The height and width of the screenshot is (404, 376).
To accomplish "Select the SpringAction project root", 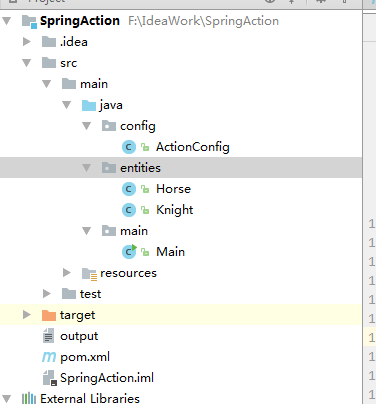I will (80, 21).
